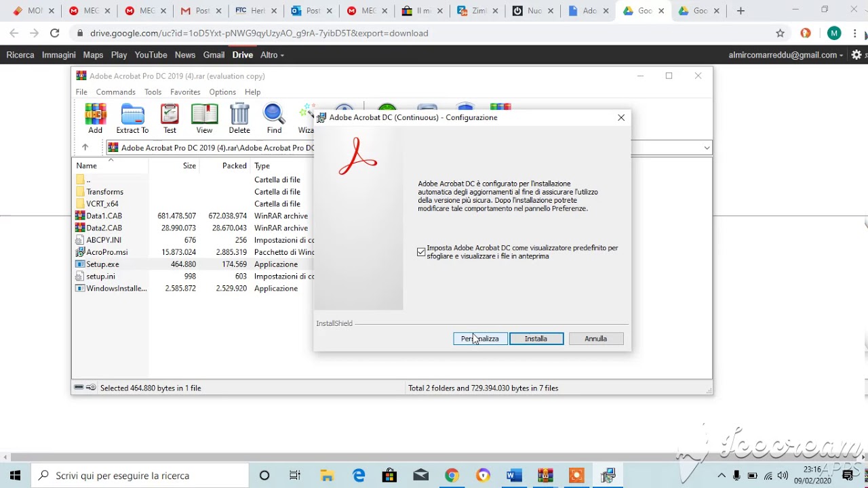The image size is (868, 488).
Task: Click the volume speaker tray icon
Action: click(x=783, y=475)
